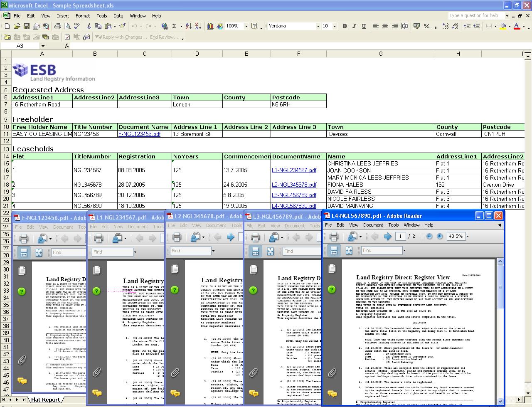Click the Find field in L4-NGL567890.pdf
This screenshot has height=407, width=532.
(x=381, y=250)
